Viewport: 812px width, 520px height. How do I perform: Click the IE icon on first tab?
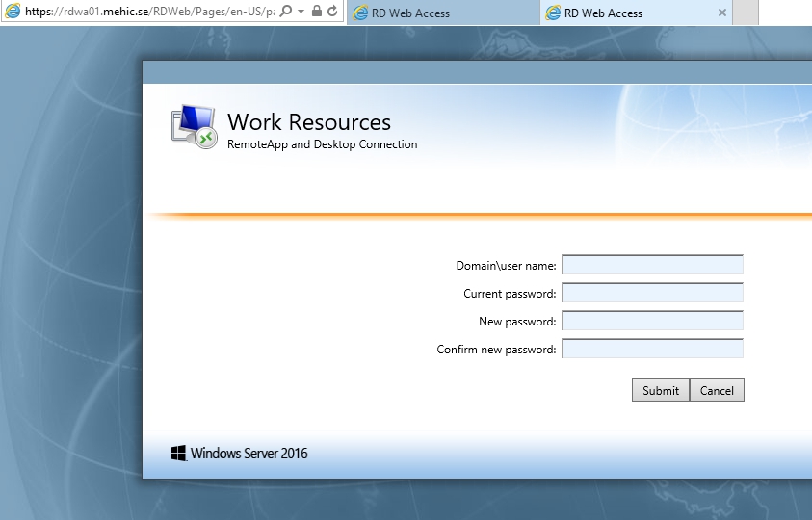point(360,13)
